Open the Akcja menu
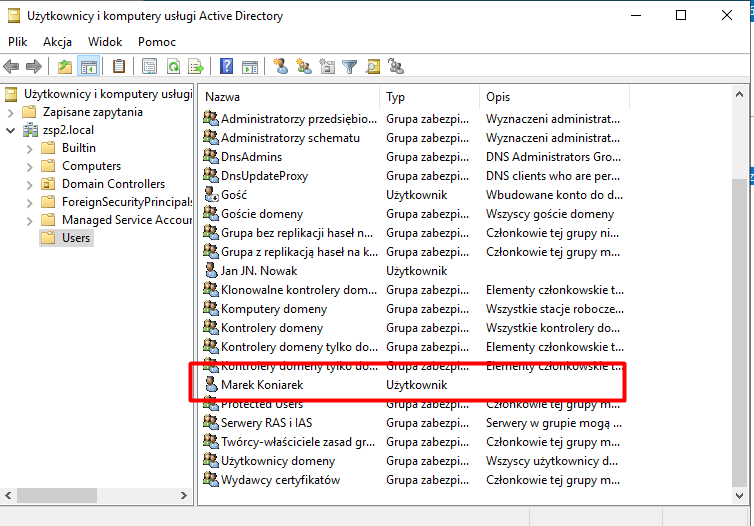 click(x=57, y=42)
